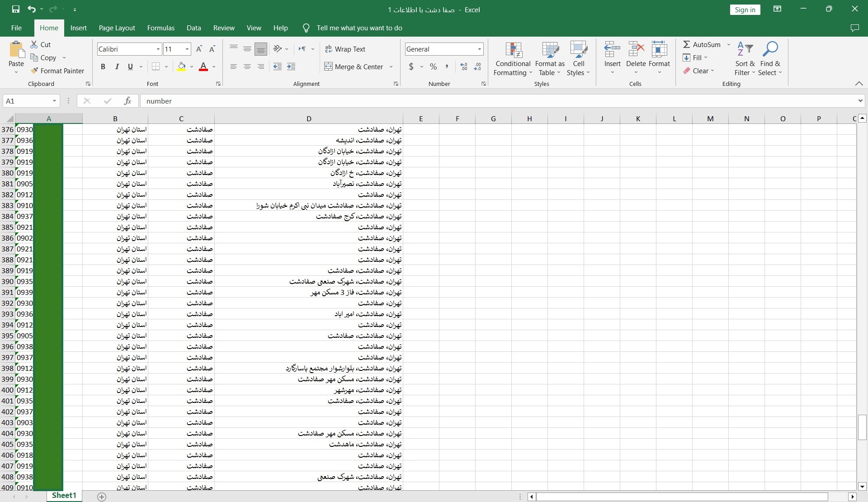Viewport: 868px width, 502px height.
Task: Click the Bold toggle button
Action: 102,66
